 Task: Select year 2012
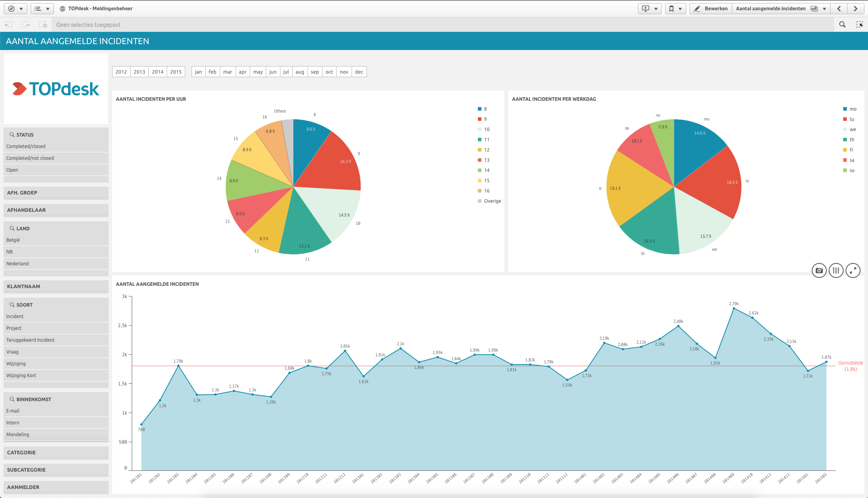(121, 72)
